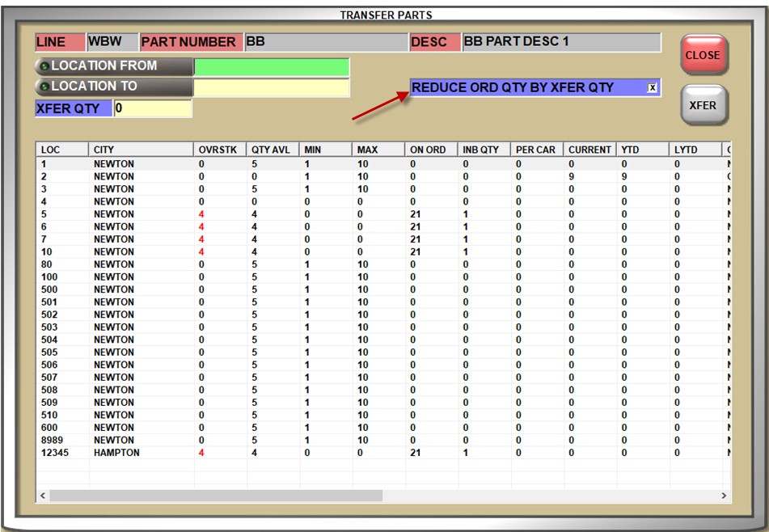Click the horizontal scrollbar left arrow
This screenshot has width=769, height=532.
(x=44, y=495)
